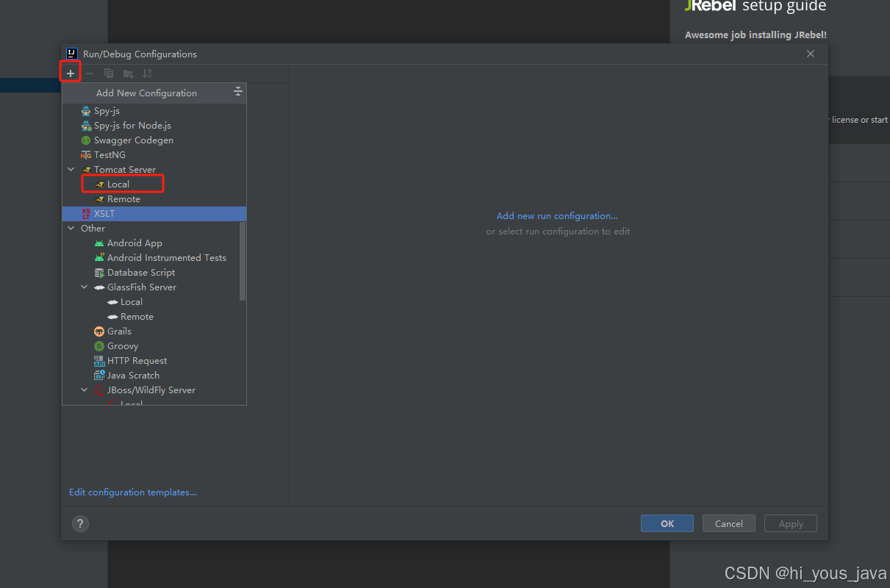Screen dimensions: 890x588
Task: Click the Add New Configuration plus icon
Action: (71, 73)
